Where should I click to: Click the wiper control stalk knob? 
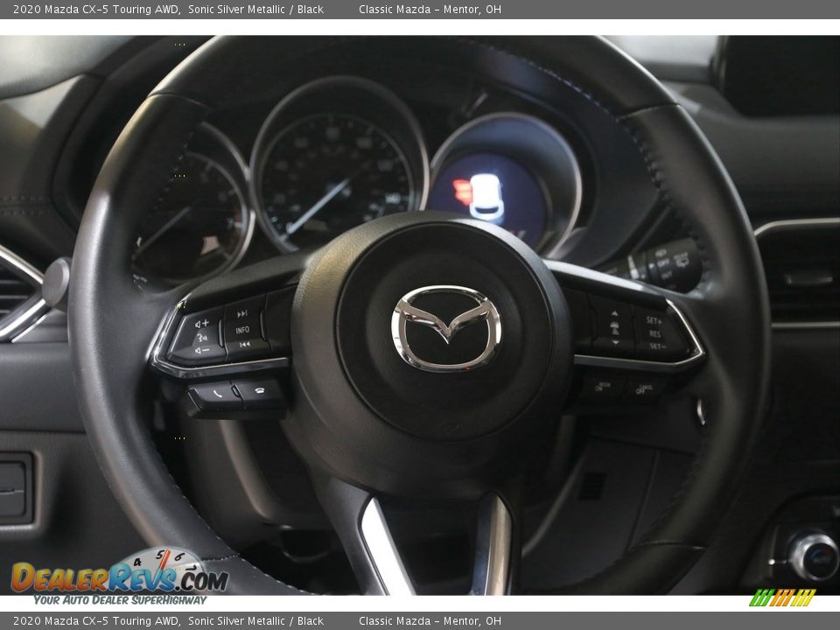pyautogui.click(x=671, y=263)
